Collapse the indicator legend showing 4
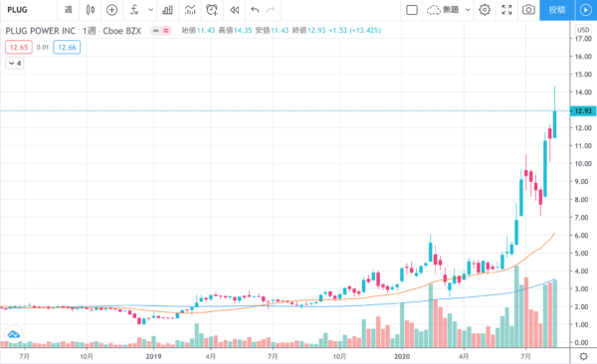597x364 pixels. (x=15, y=64)
